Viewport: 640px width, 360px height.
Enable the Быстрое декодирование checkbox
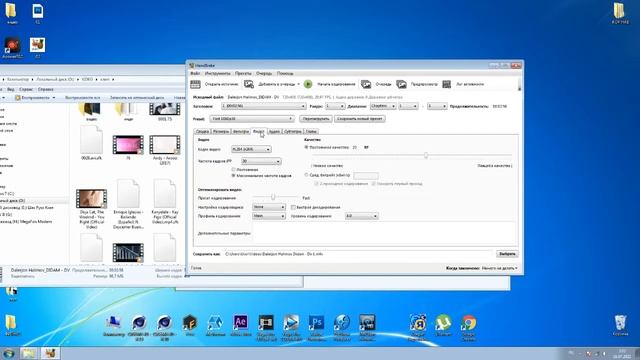(x=293, y=207)
